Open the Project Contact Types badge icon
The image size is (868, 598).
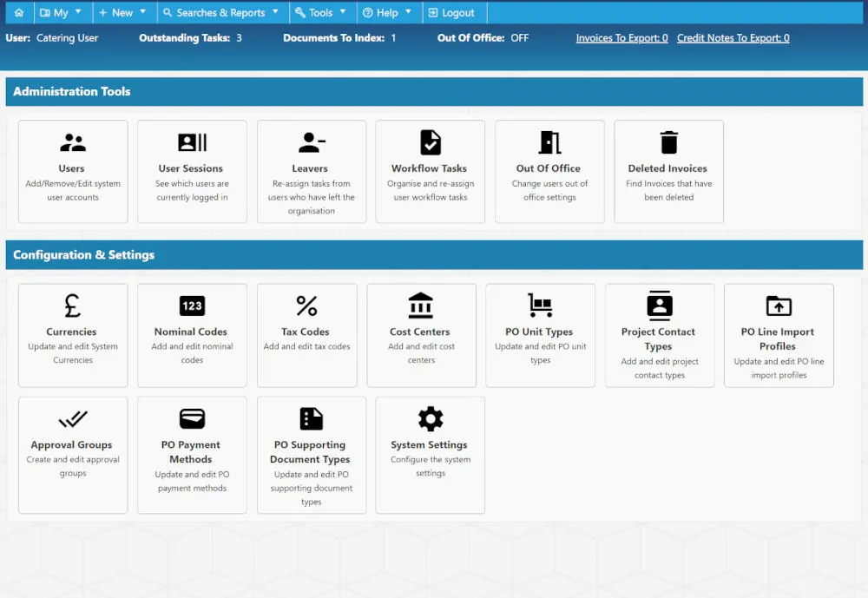coord(660,306)
